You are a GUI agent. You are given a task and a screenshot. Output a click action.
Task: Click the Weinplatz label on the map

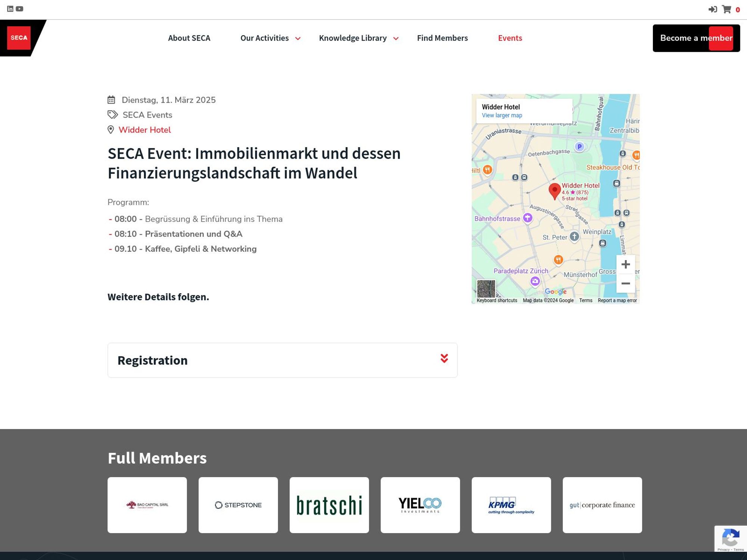click(597, 232)
